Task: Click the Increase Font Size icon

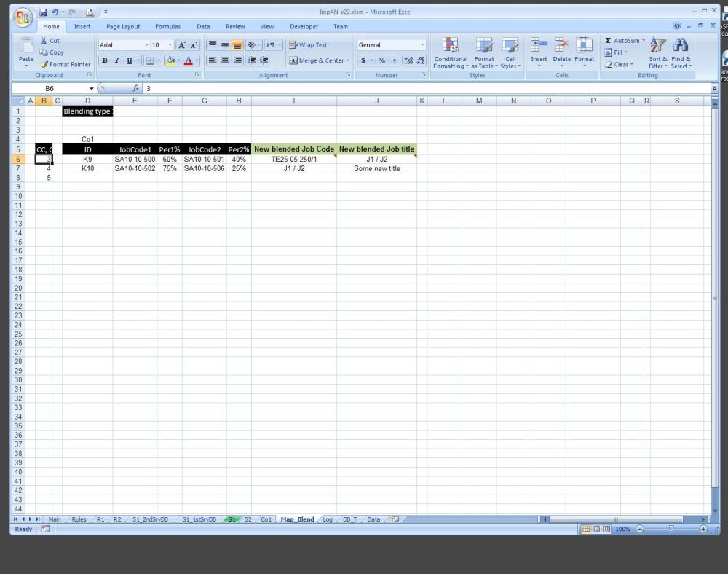Action: 182,45
